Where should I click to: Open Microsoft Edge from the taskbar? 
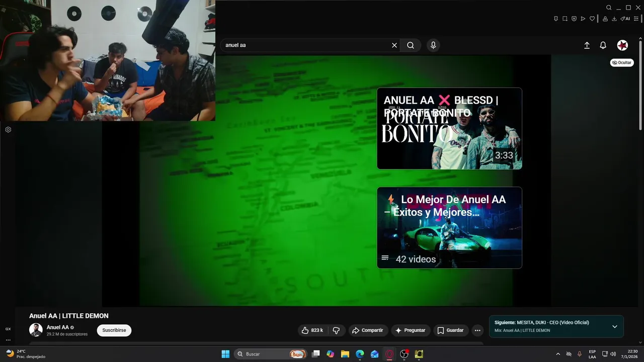coord(360,354)
